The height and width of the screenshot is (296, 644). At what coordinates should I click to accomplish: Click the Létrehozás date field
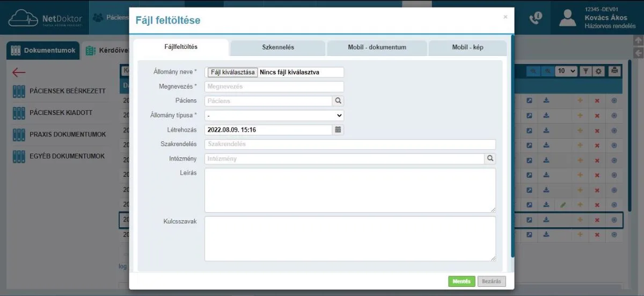(269, 129)
